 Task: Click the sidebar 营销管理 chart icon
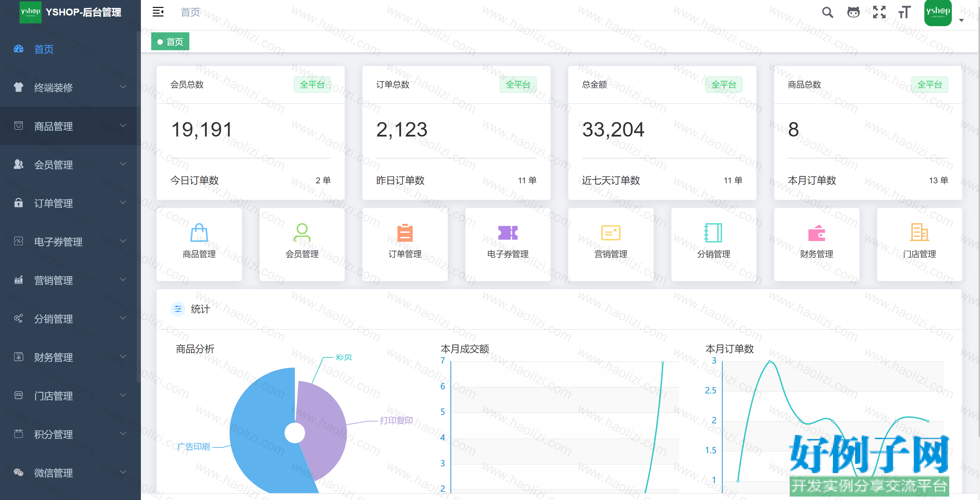click(19, 280)
